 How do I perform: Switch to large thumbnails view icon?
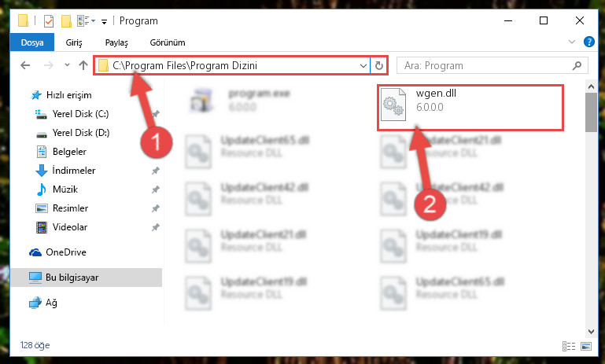point(585,346)
